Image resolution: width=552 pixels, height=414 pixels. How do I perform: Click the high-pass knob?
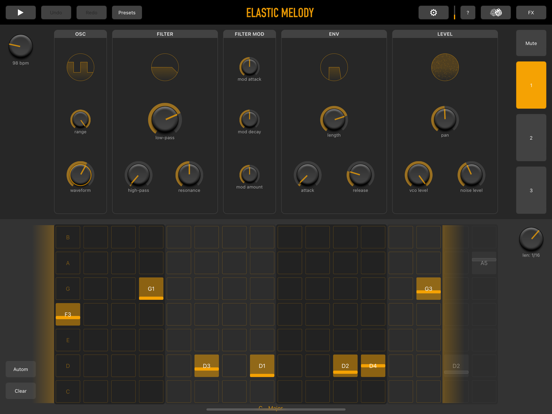[x=138, y=174]
